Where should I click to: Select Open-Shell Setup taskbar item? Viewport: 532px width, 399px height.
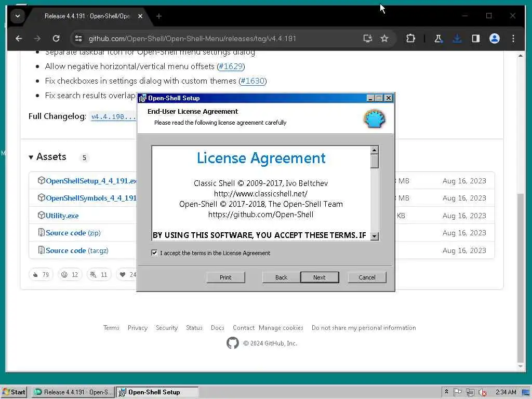(x=157, y=392)
